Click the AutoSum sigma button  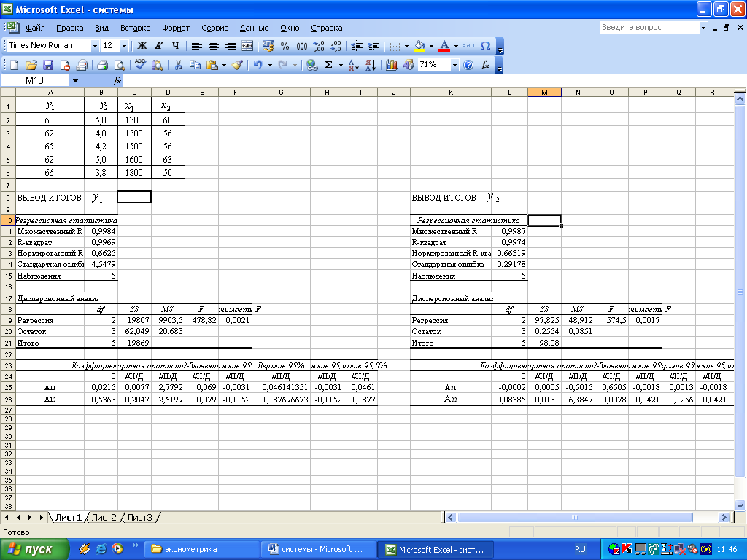(x=329, y=65)
